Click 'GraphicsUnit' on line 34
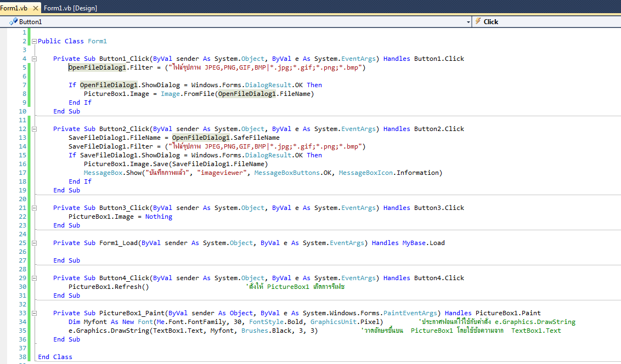This screenshot has width=621, height=364. coord(333,322)
